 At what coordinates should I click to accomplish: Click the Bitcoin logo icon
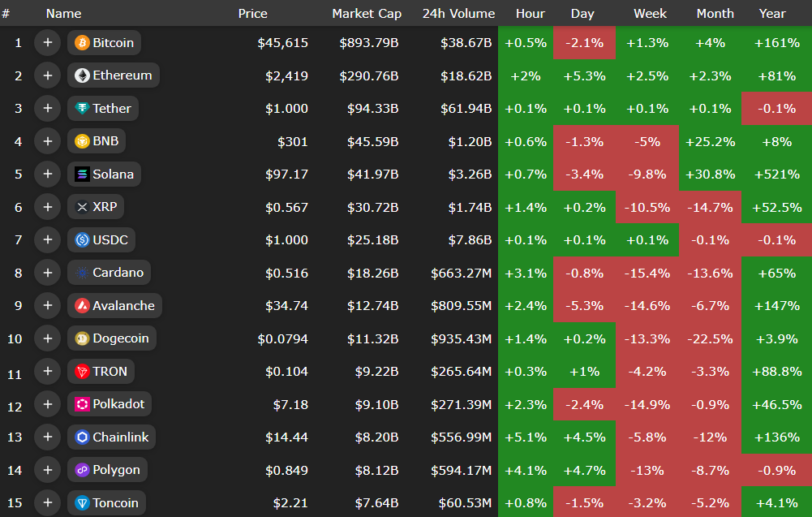point(82,43)
